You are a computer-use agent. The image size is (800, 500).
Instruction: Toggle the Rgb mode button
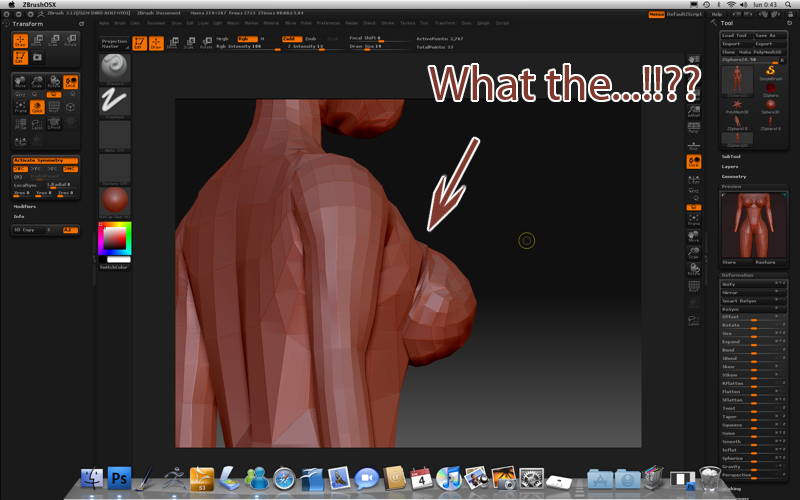pyautogui.click(x=247, y=39)
